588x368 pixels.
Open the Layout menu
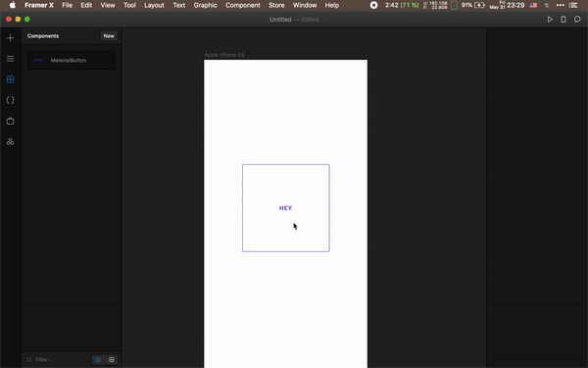[154, 5]
